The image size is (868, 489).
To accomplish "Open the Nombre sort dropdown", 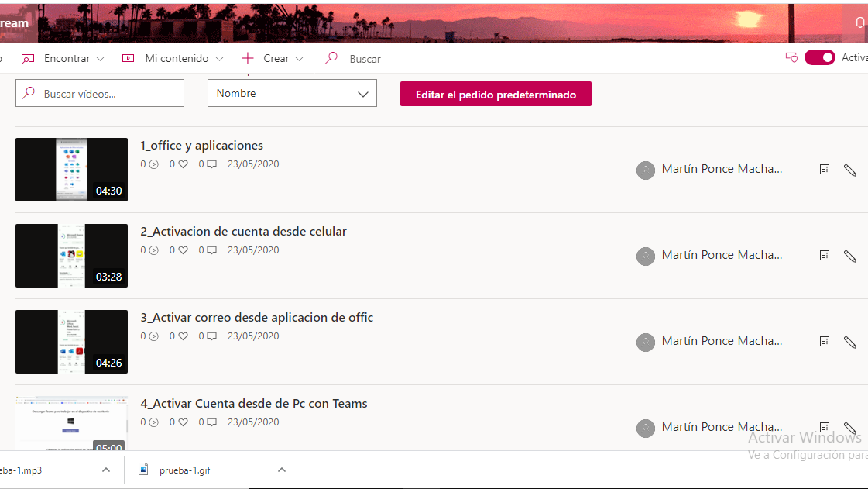I will (x=292, y=93).
